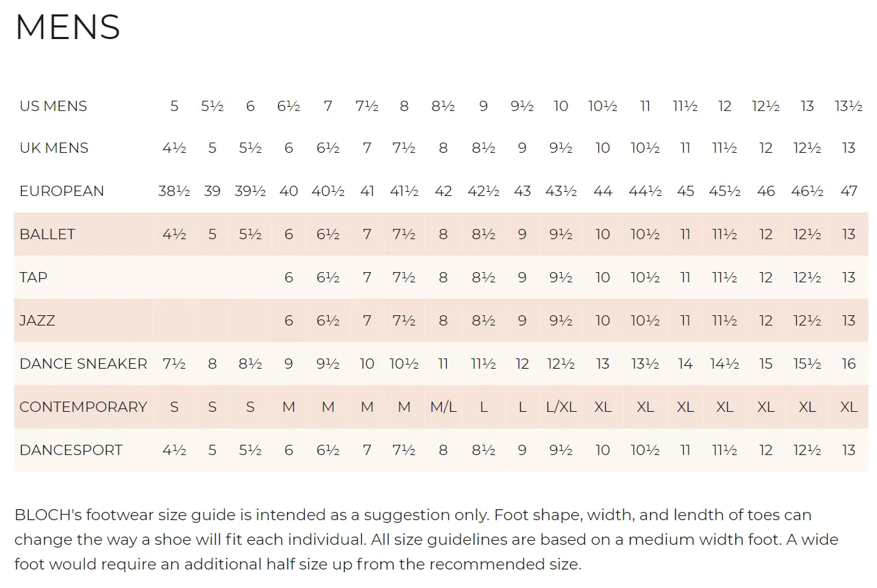877x588 pixels.
Task: Click dance sneaker size 16 cell
Action: pyautogui.click(x=849, y=364)
